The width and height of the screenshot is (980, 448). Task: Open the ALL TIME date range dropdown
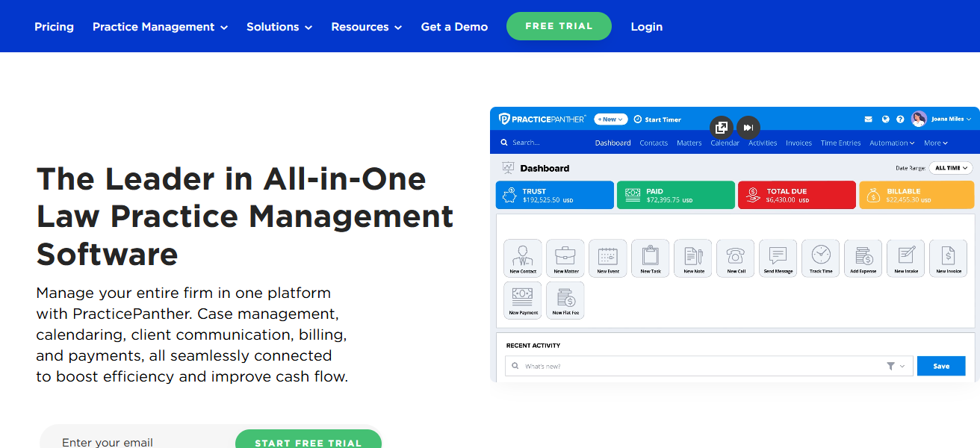pyautogui.click(x=951, y=168)
